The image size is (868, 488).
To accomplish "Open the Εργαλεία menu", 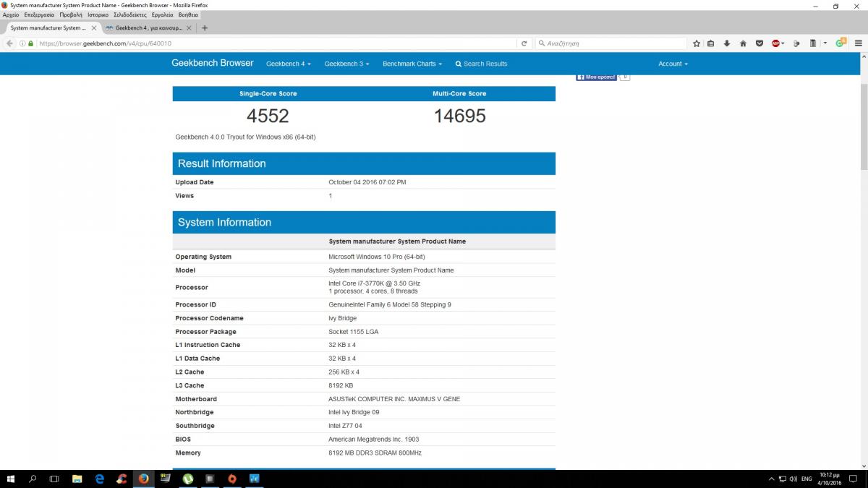I will click(x=162, y=14).
